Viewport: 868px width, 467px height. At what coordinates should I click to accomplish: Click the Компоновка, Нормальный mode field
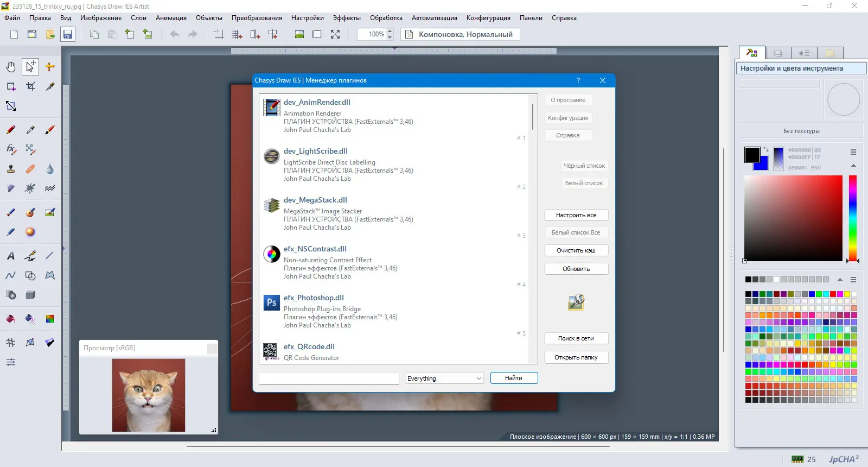pyautogui.click(x=461, y=34)
